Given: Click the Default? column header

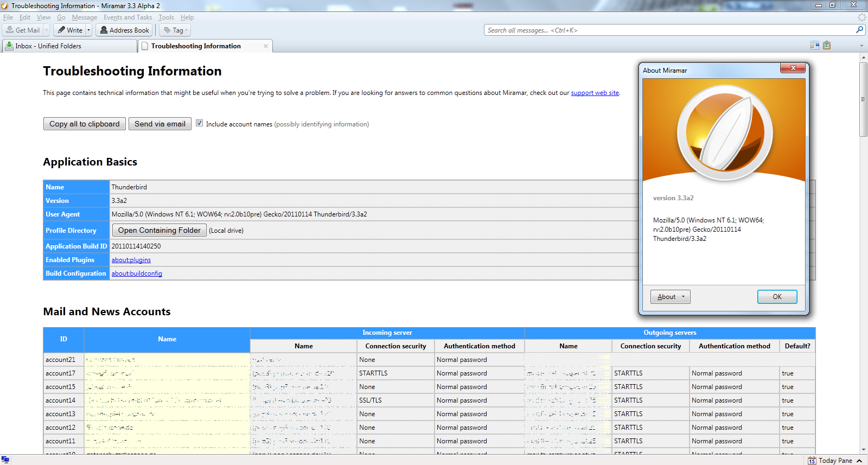Looking at the screenshot, I should pos(797,346).
